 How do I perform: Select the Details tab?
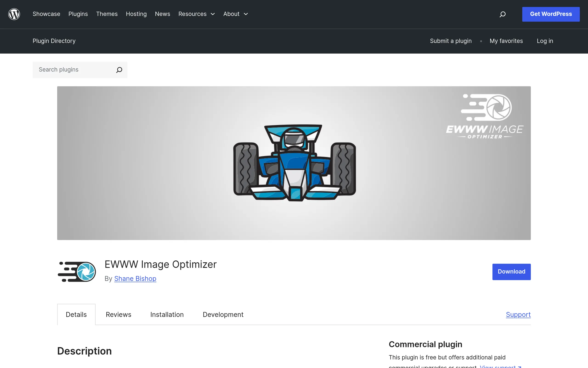click(x=76, y=314)
